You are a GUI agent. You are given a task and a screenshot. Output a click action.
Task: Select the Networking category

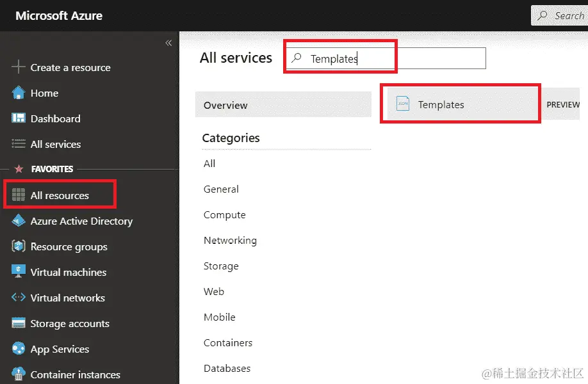coord(230,240)
